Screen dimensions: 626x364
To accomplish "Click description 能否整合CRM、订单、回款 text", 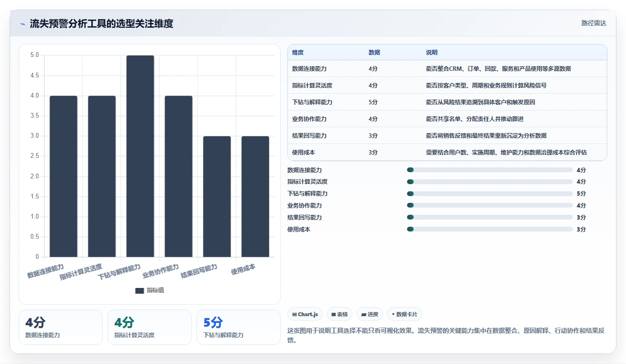I will pyautogui.click(x=498, y=69).
